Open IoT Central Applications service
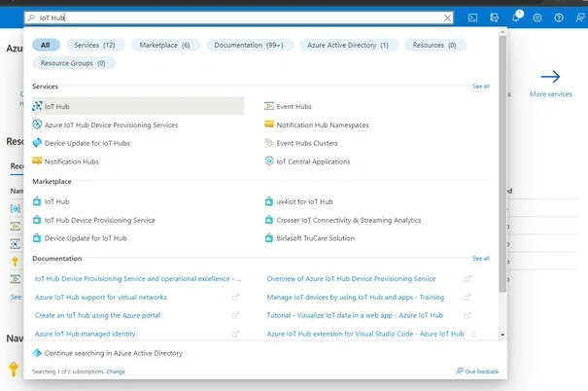 [x=307, y=161]
